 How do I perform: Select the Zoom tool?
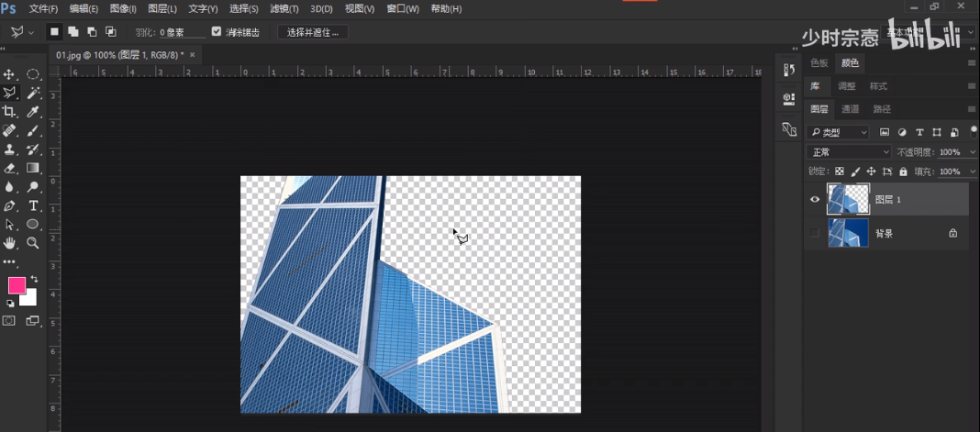(33, 243)
